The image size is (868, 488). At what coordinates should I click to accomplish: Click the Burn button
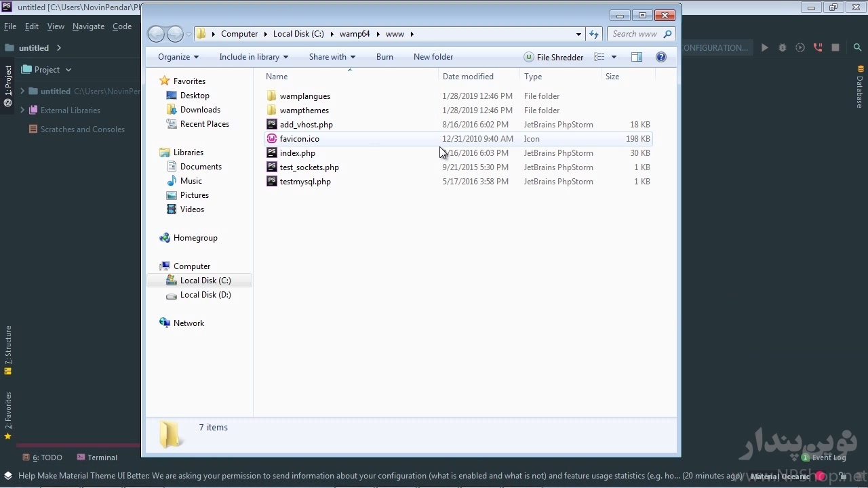(x=384, y=57)
